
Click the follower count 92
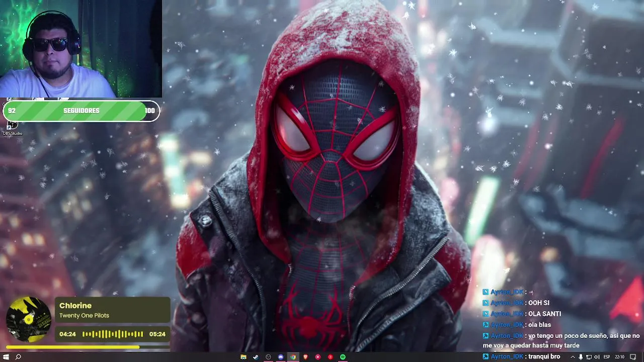12,111
